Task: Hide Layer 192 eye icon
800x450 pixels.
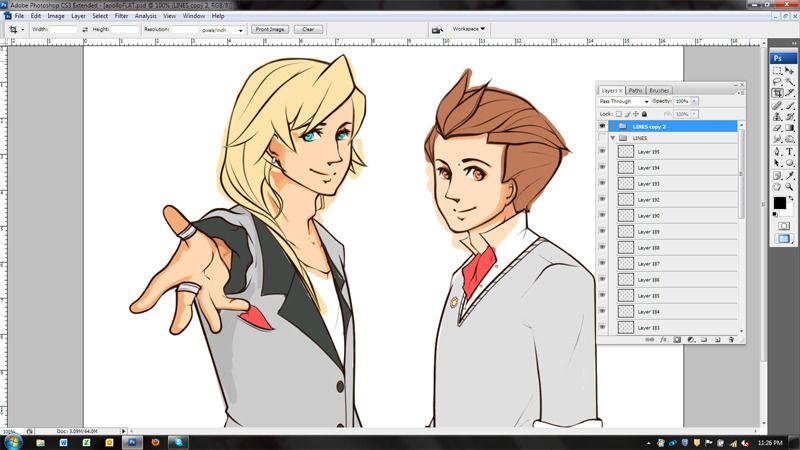Action: coord(602,199)
